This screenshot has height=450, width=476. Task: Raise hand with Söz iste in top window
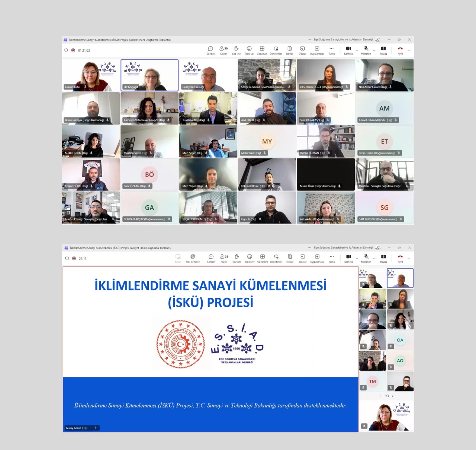[x=236, y=50]
